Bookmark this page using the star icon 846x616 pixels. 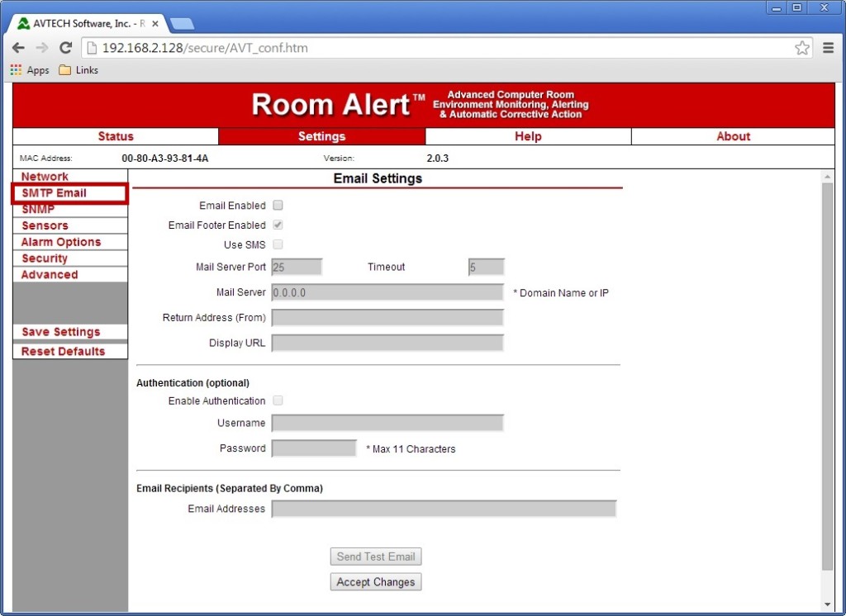(x=801, y=48)
